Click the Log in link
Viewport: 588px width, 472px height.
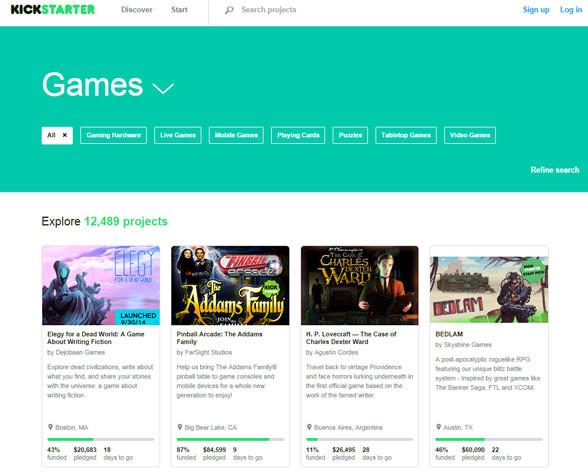coord(571,10)
